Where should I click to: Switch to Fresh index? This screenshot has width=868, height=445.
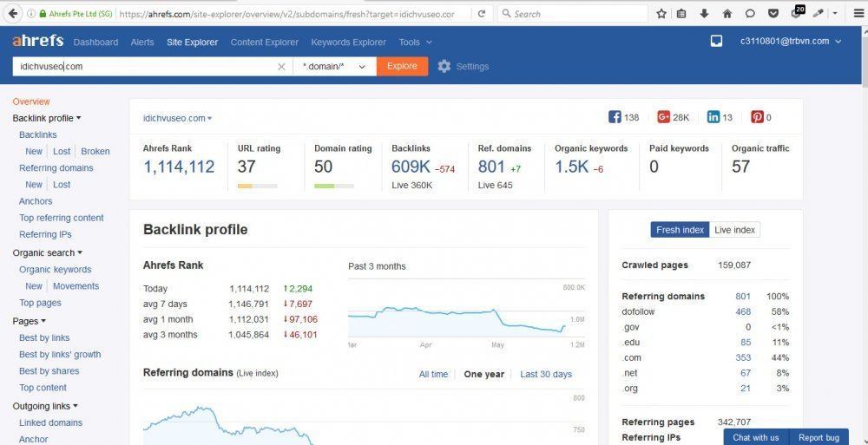(680, 230)
